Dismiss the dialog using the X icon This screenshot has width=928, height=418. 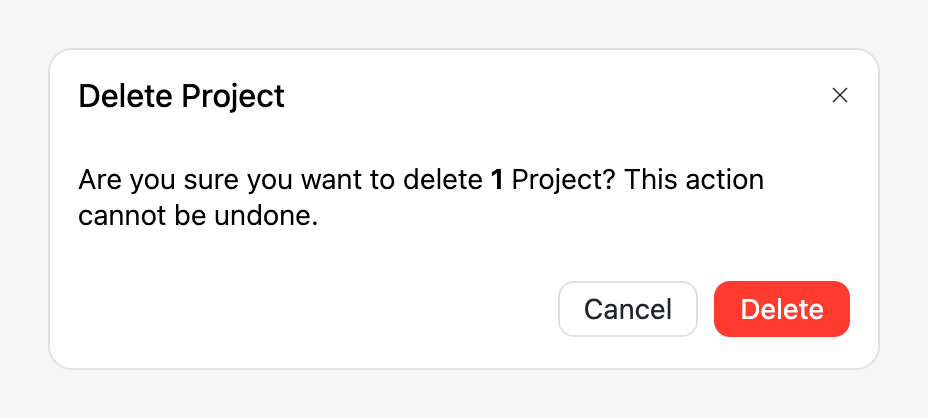[840, 96]
